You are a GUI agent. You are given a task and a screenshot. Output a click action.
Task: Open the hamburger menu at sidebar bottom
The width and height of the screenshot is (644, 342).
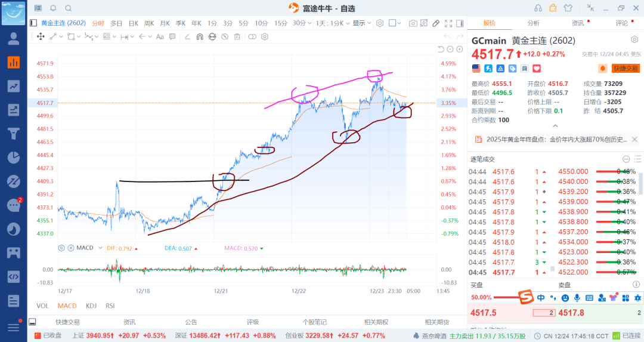pos(14,327)
